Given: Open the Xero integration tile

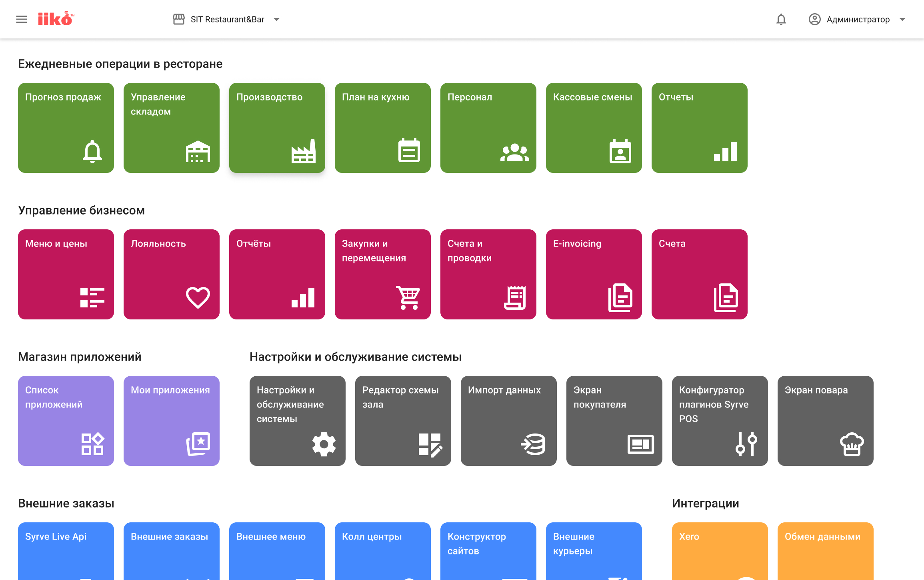Looking at the screenshot, I should [720, 551].
